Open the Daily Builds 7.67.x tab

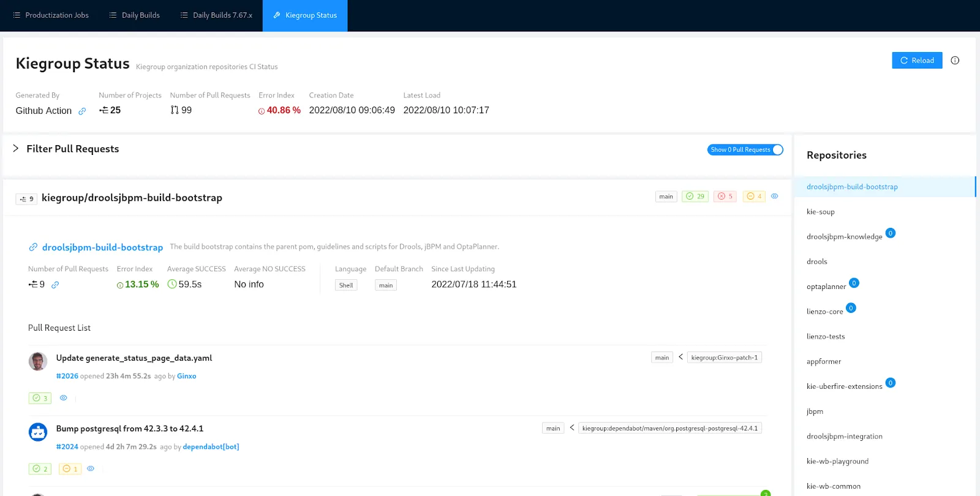point(217,15)
